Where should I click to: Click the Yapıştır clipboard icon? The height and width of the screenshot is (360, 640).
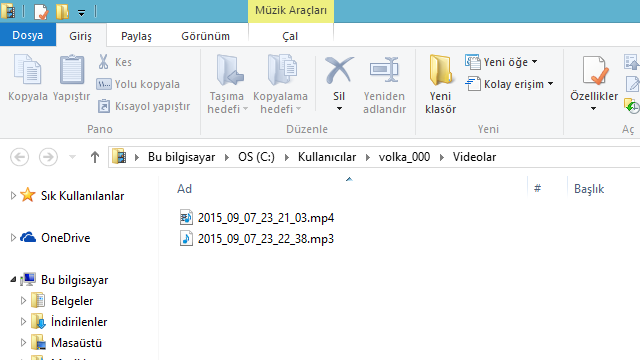pyautogui.click(x=72, y=70)
